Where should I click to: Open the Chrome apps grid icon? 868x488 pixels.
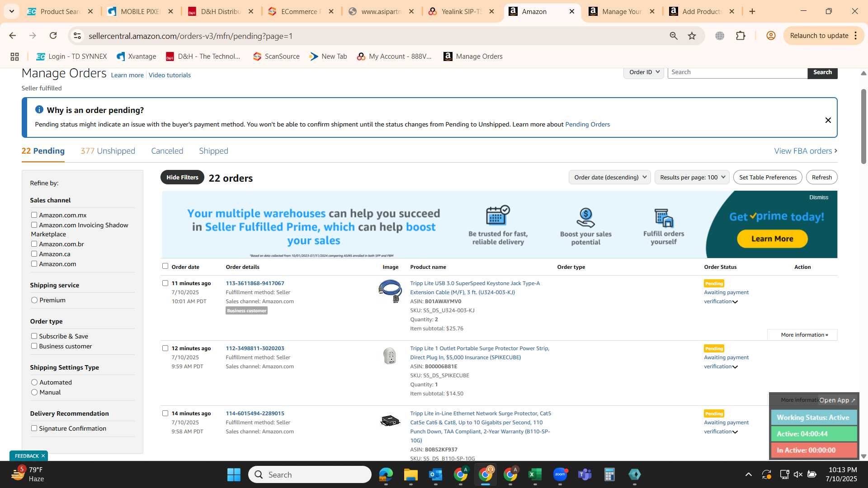coord(14,56)
